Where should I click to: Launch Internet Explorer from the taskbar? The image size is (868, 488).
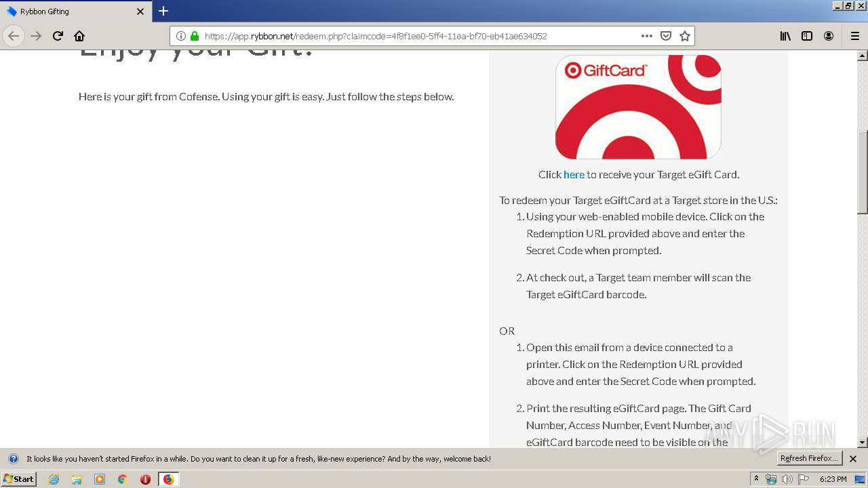54,479
